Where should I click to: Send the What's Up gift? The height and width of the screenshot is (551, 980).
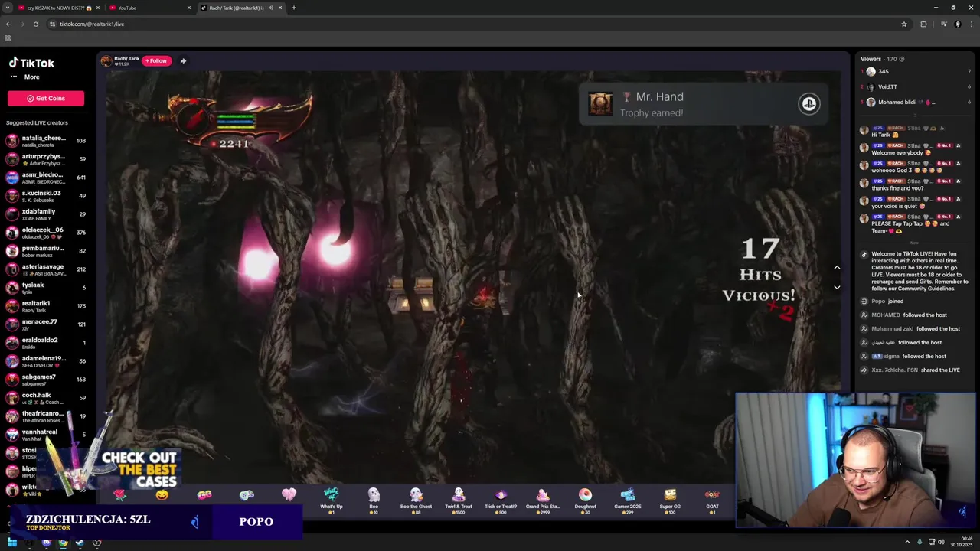332,500
